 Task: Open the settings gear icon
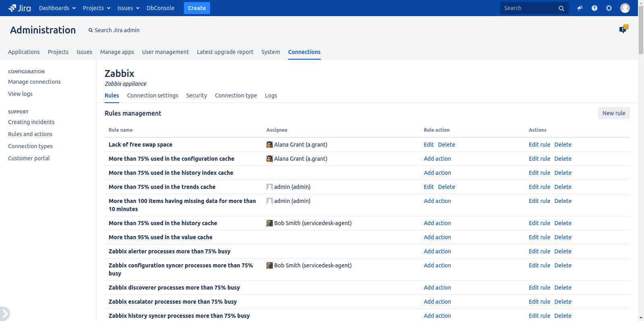pos(609,8)
